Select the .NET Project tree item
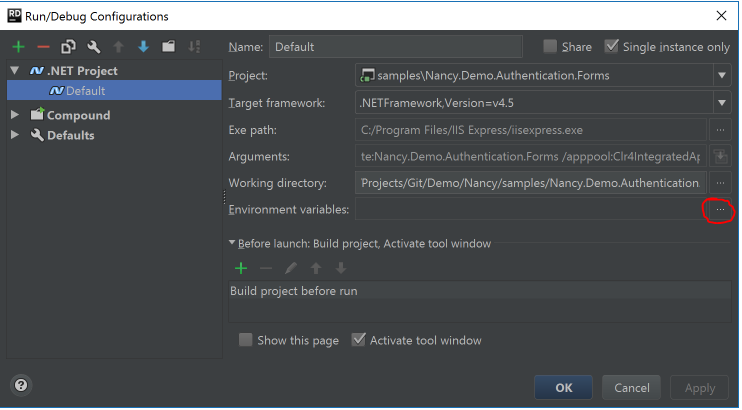The image size is (742, 410). 73,71
